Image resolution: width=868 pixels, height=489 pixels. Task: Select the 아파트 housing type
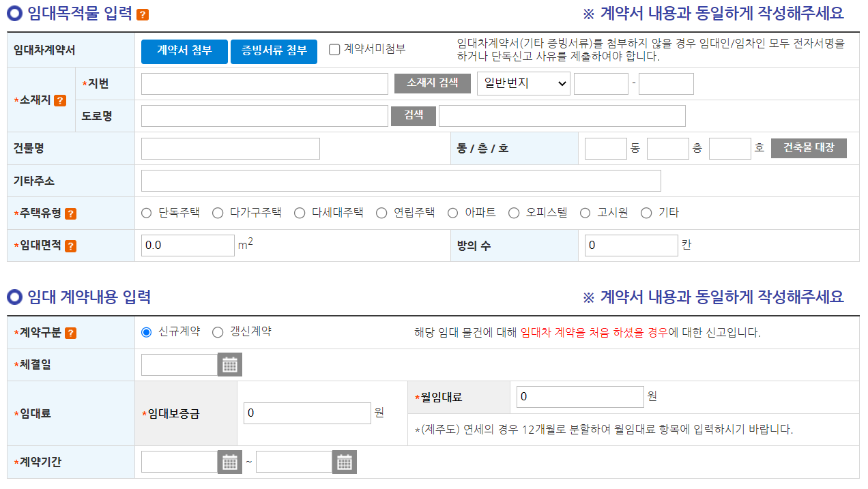pyautogui.click(x=452, y=212)
